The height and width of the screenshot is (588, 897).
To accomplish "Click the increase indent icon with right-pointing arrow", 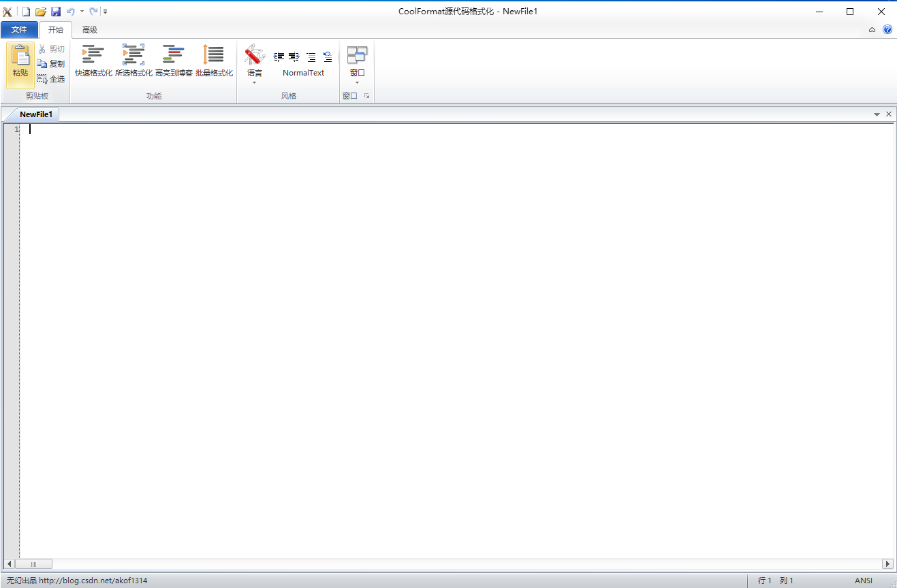I will pos(279,56).
